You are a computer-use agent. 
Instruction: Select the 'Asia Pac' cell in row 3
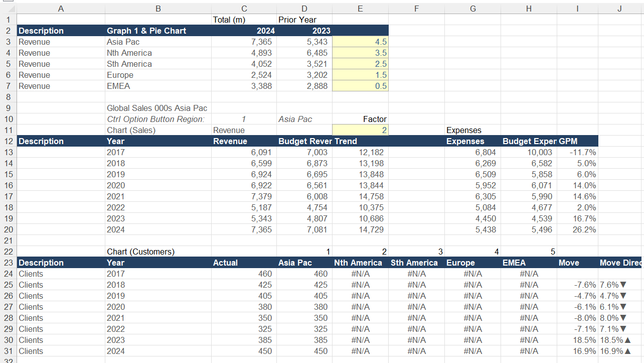(158, 42)
